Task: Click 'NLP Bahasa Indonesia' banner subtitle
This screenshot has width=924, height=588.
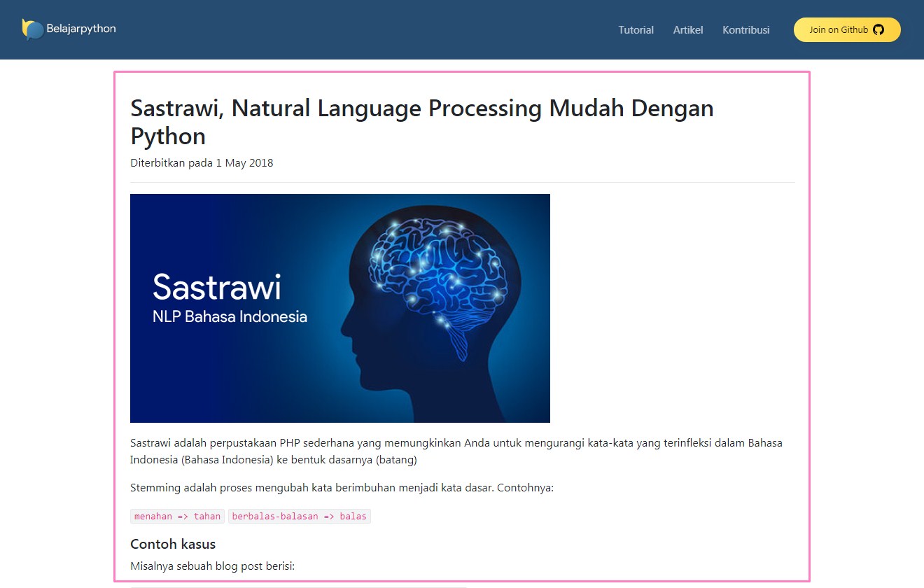Action: [x=230, y=316]
